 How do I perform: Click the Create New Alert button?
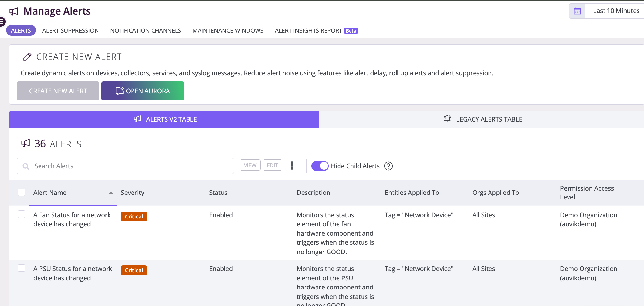pyautogui.click(x=58, y=91)
